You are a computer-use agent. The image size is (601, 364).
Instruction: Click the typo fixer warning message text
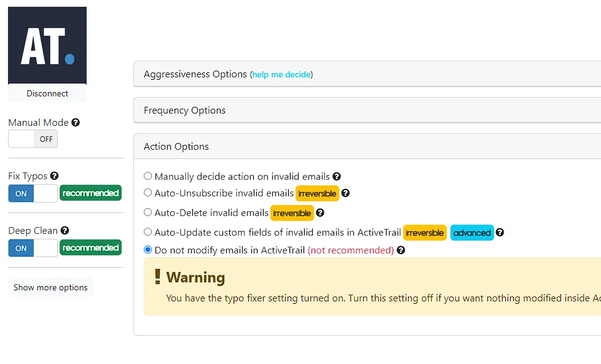[383, 298]
